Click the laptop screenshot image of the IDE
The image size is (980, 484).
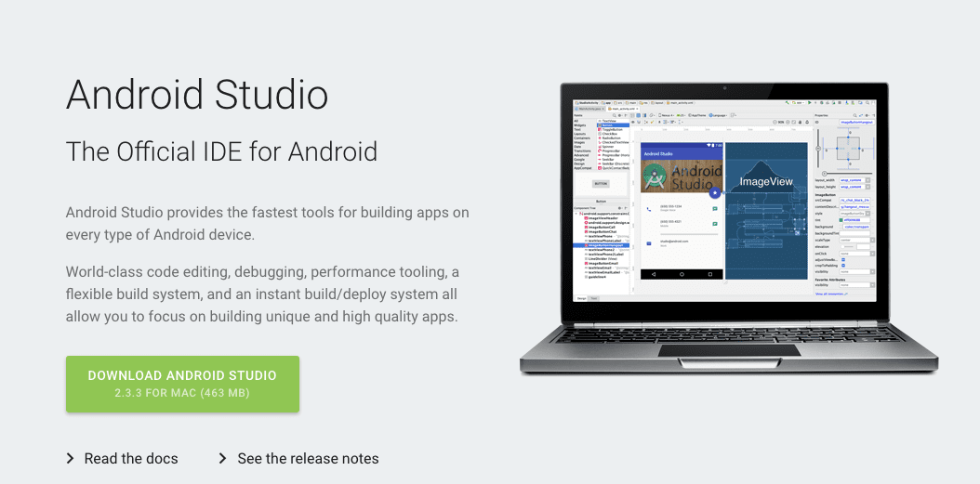(x=729, y=228)
